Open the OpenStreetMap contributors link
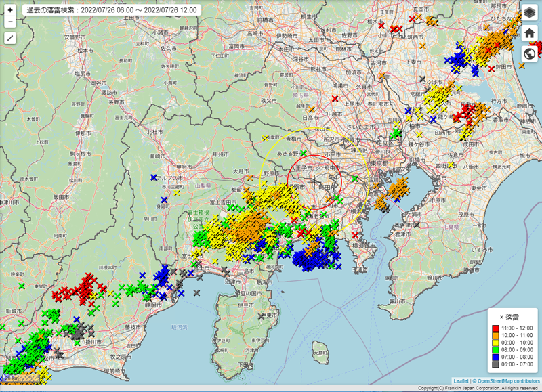542x392 pixels. 506,381
